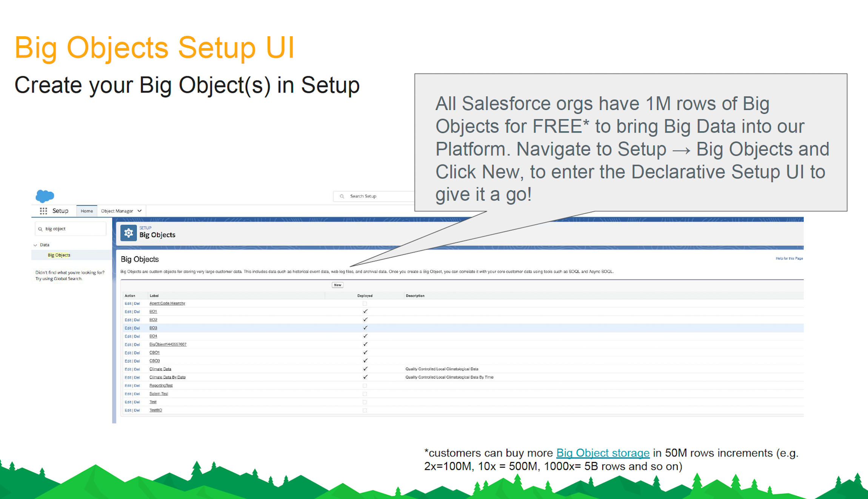Select Big Objects in the sidebar
The width and height of the screenshot is (868, 499).
59,255
